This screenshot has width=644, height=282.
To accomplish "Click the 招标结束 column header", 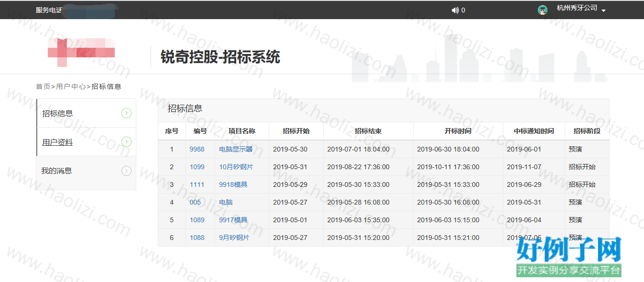I will pos(368,131).
